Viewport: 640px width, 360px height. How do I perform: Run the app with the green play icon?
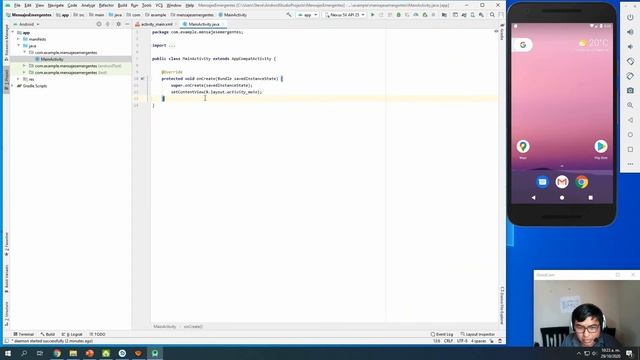pos(372,15)
